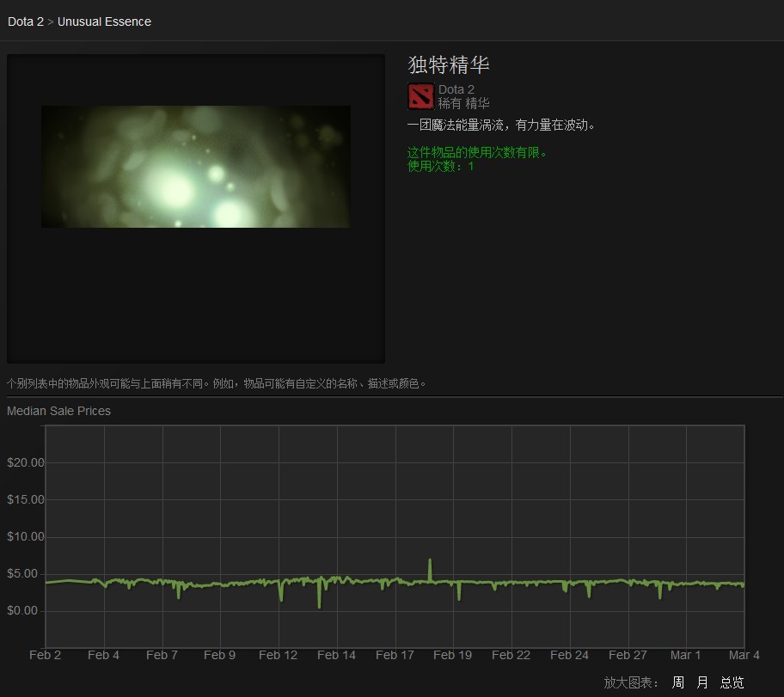Click the price spike peak near Feb 18
784x697 pixels.
[430, 560]
